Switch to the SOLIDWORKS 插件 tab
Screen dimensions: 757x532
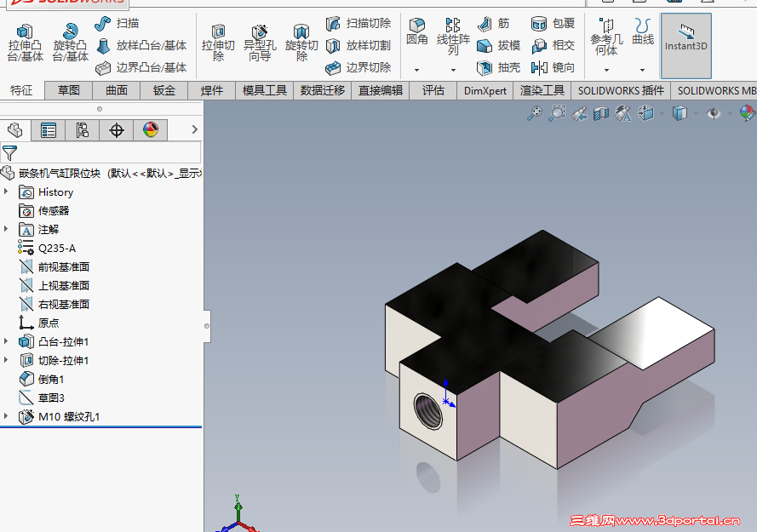[621, 90]
